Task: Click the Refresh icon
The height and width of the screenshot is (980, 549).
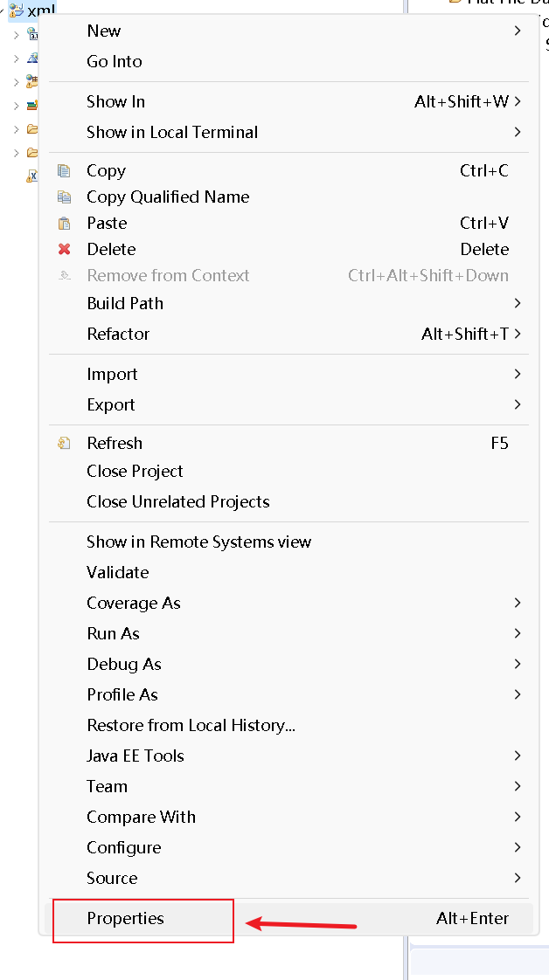Action: coord(64,444)
